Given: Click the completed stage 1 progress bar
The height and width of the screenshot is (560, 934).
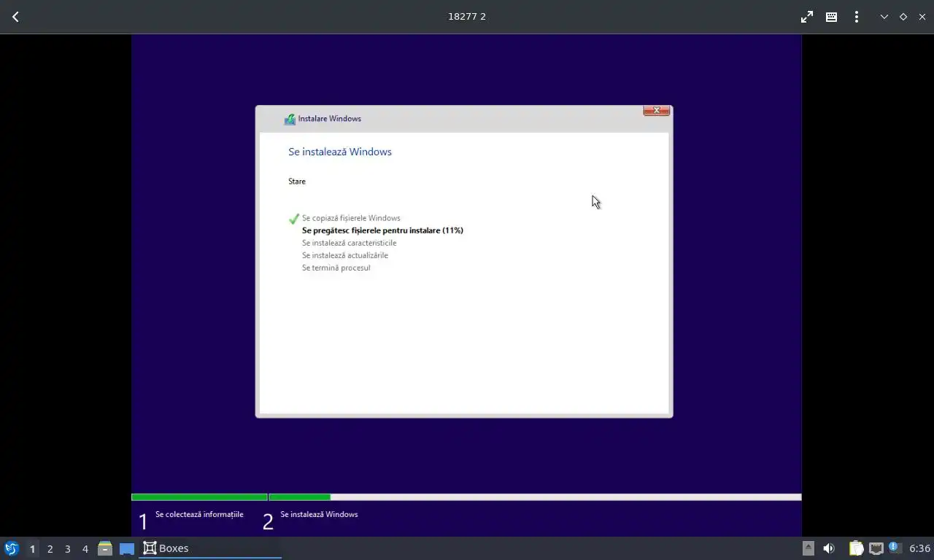Looking at the screenshot, I should (x=199, y=497).
